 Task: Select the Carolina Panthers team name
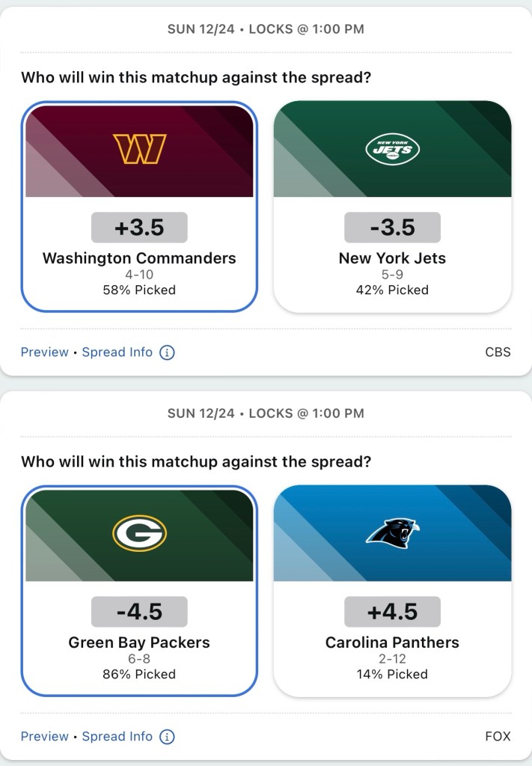pos(392,642)
